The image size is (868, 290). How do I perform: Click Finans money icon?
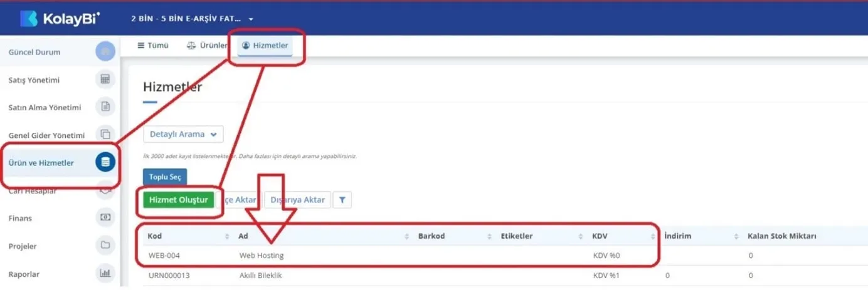(x=105, y=218)
